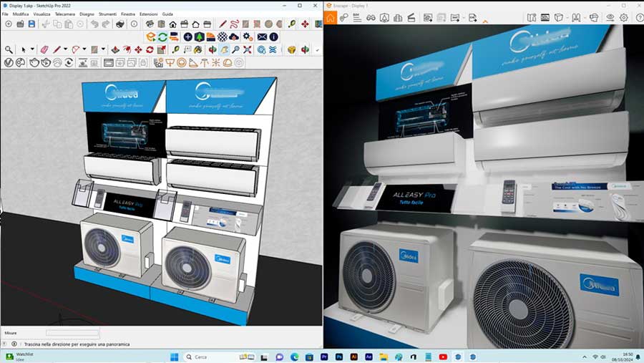
Task: Expand Arc tool dropdown arrow
Action: tap(84, 49)
